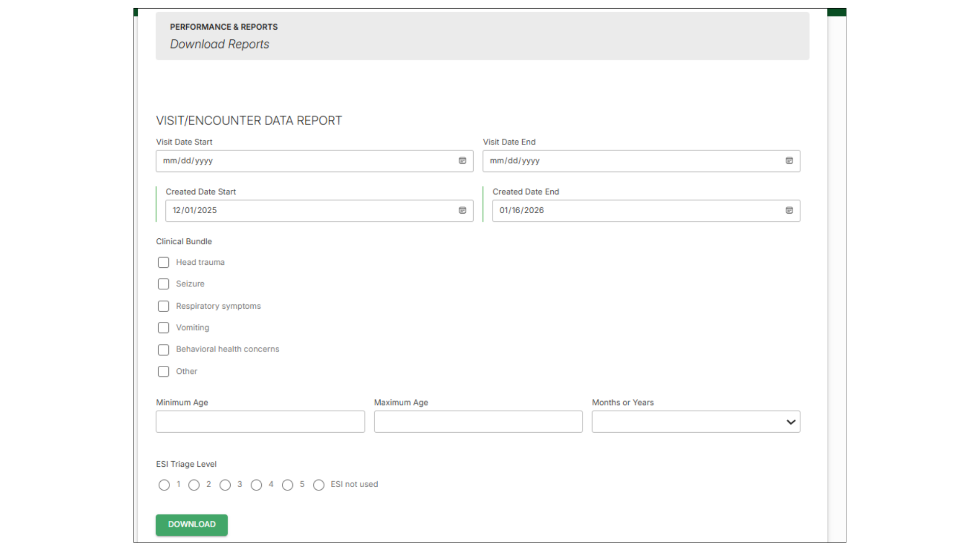Open calendar picker for Created Date End
The width and height of the screenshot is (980, 551).
(789, 210)
